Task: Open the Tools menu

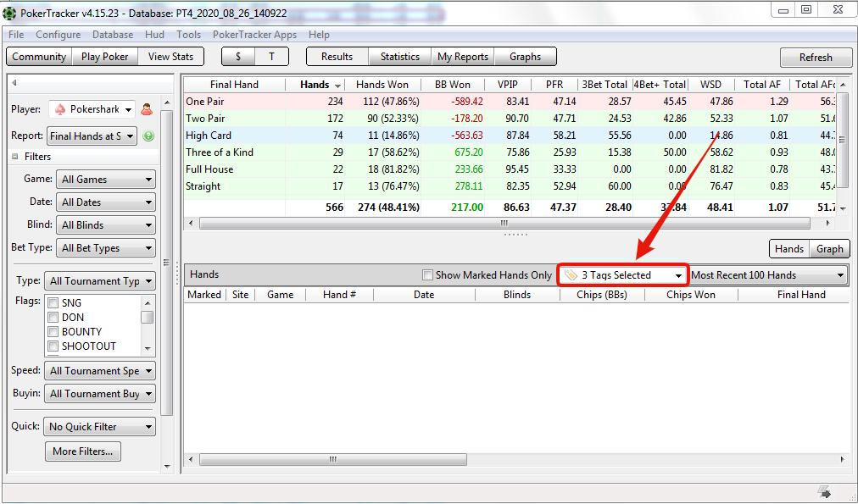Action: (x=188, y=35)
